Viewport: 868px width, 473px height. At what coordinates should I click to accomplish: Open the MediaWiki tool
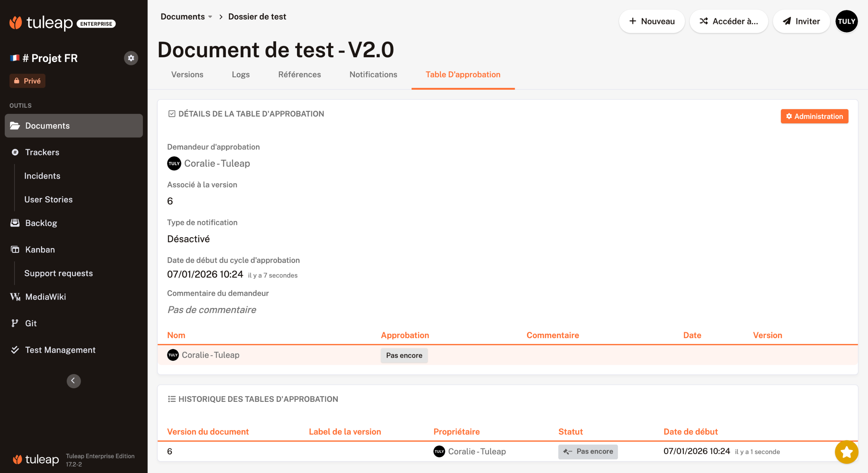point(45,297)
